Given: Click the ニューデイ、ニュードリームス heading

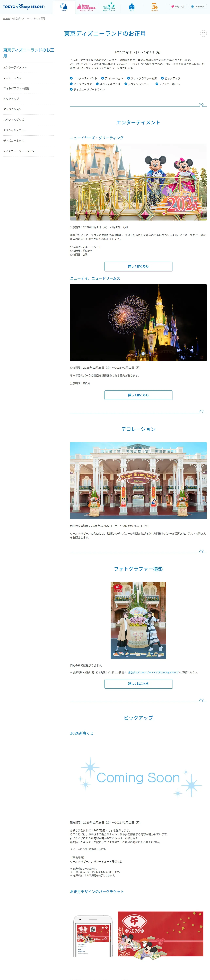Looking at the screenshot, I should click(x=95, y=278).
